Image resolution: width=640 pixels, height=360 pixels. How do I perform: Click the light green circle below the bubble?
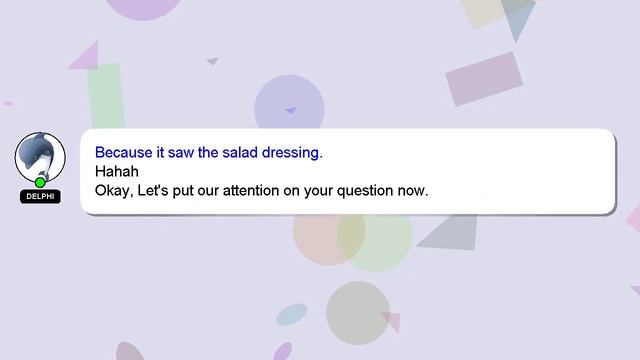point(378,242)
